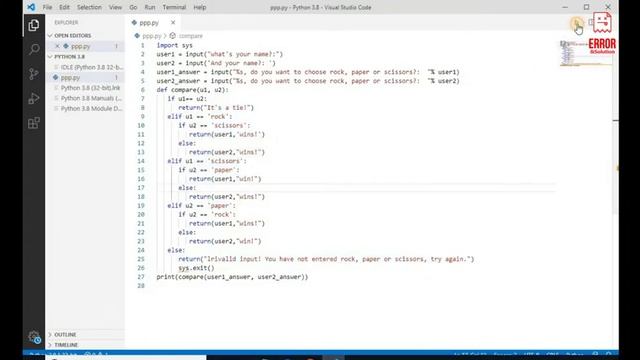Open the Extensions view
The width and height of the screenshot is (640, 360).
[x=34, y=123]
